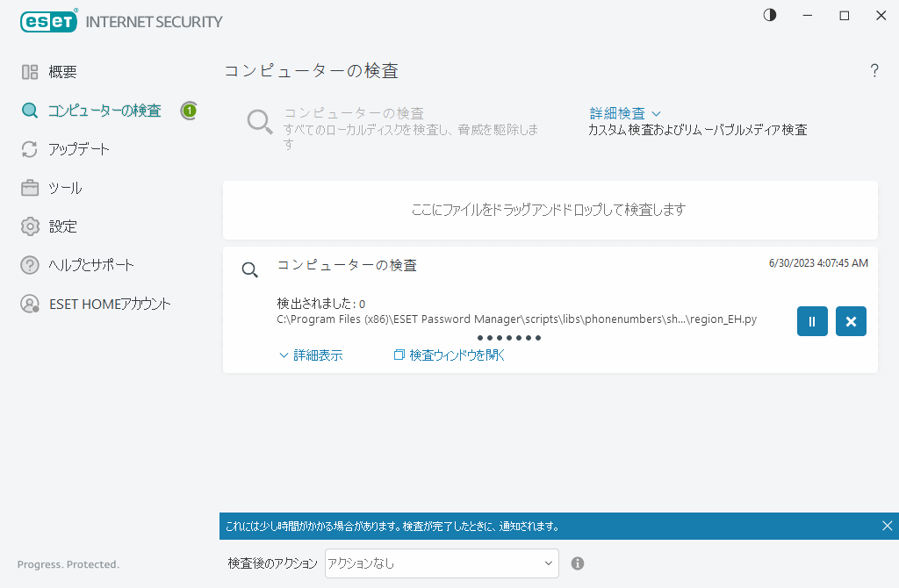The width and height of the screenshot is (899, 588).
Task: Select カスタム検査およびリムーバブルメディア検査
Action: point(697,128)
